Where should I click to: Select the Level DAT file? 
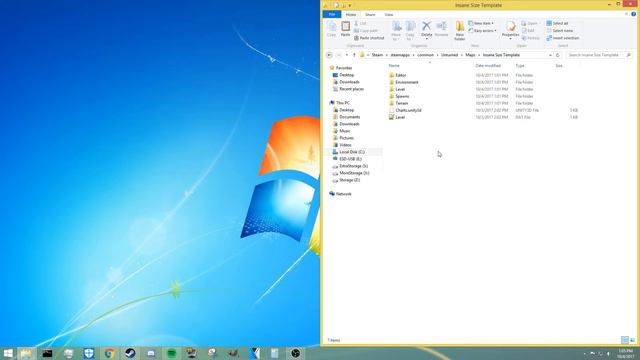(400, 117)
